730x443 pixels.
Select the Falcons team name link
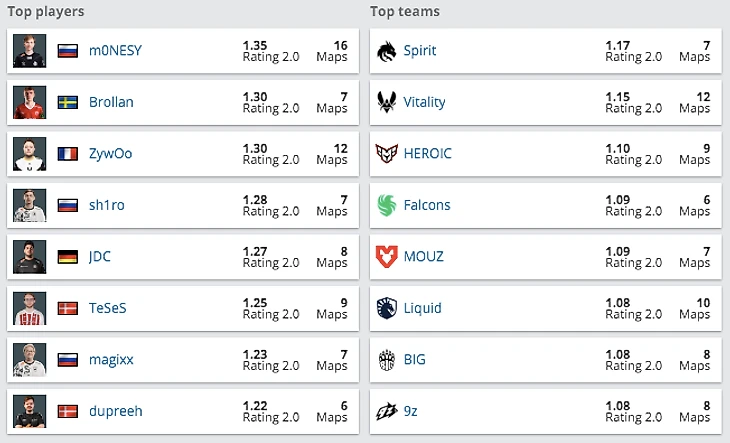tap(427, 205)
